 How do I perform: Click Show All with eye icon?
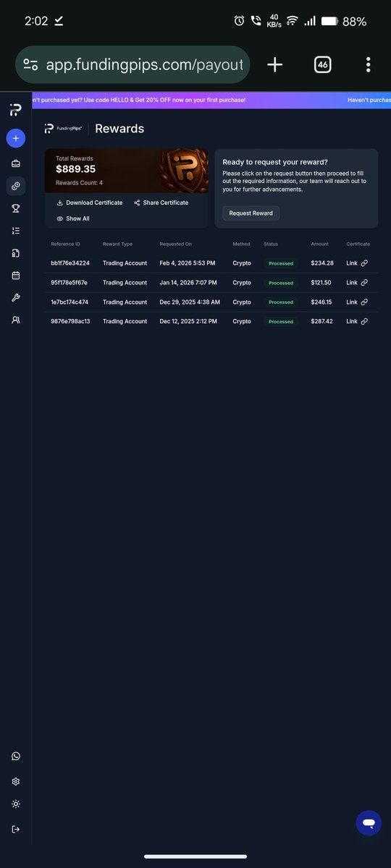pos(73,218)
